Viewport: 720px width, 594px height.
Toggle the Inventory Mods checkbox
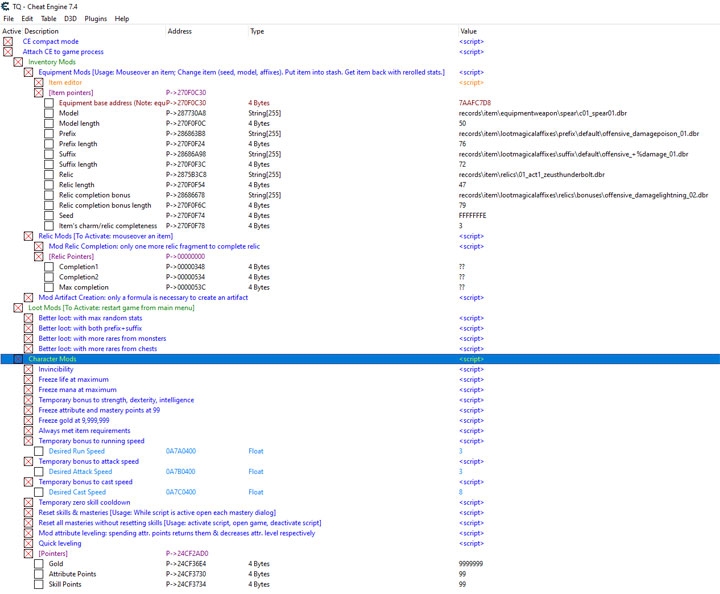[18, 62]
